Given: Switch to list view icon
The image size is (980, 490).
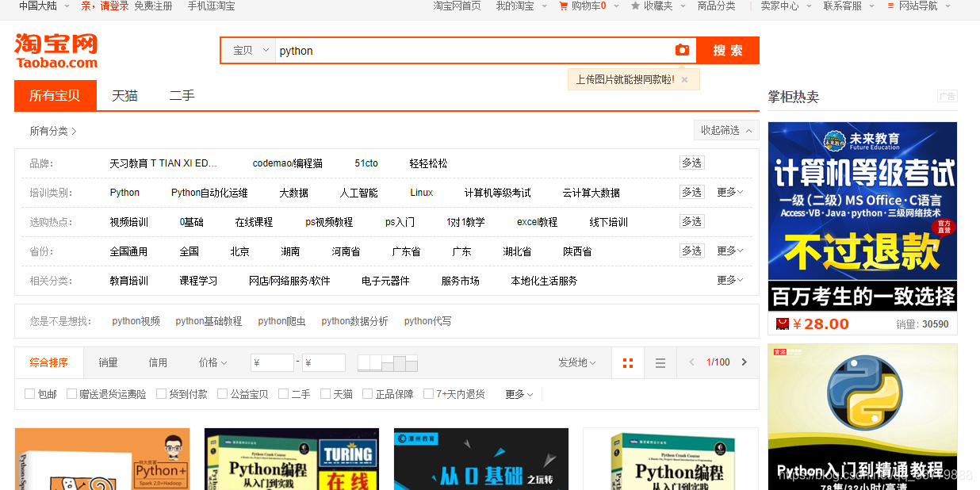Looking at the screenshot, I should pos(660,363).
